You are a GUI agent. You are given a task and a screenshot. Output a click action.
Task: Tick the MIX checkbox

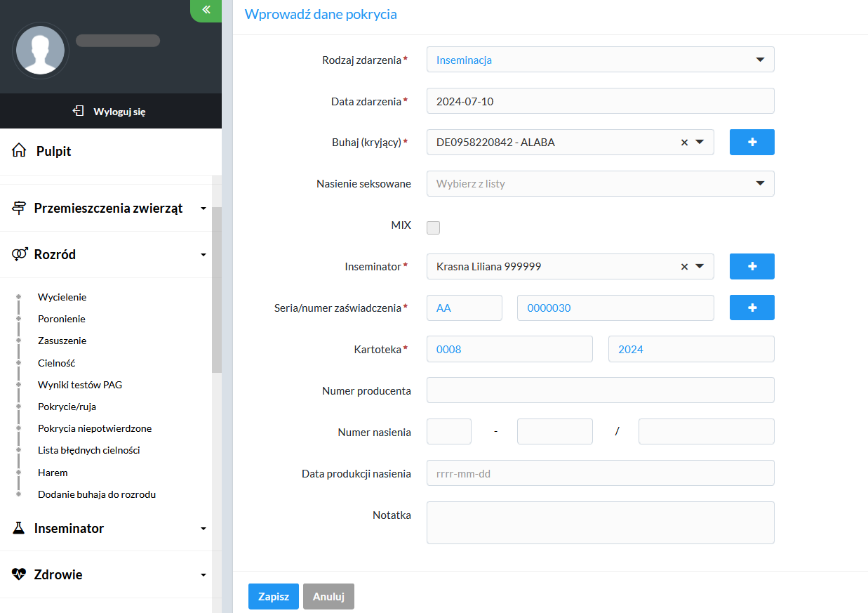coord(434,228)
